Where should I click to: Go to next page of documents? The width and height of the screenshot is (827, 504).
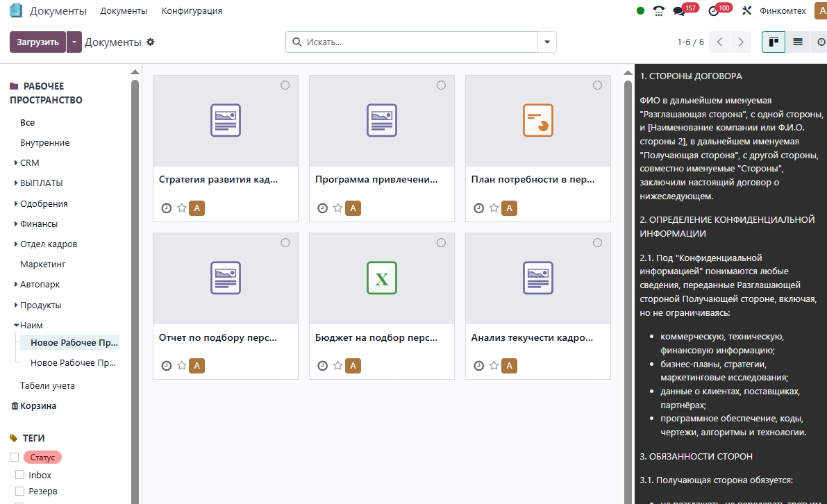pos(741,42)
